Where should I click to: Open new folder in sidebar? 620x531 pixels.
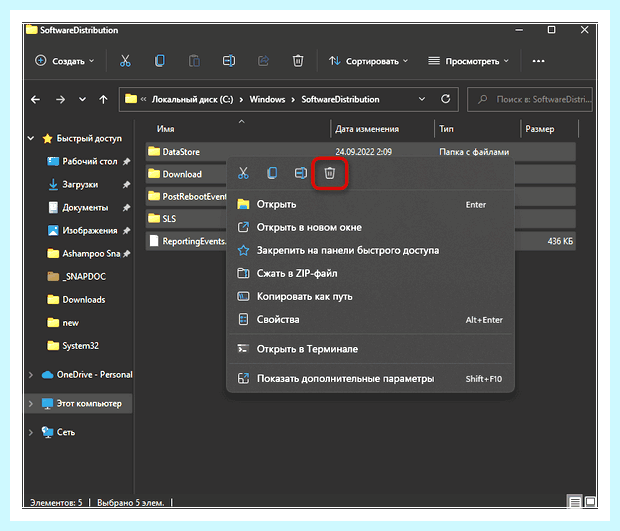[x=70, y=323]
